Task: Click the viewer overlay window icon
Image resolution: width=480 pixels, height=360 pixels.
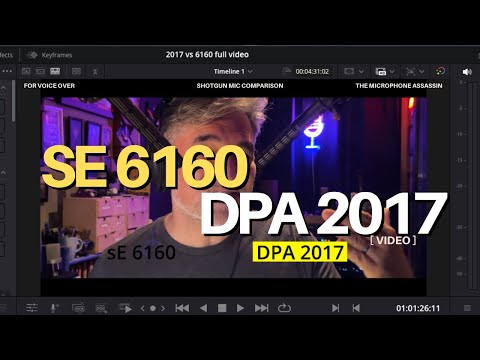Action: click(381, 71)
